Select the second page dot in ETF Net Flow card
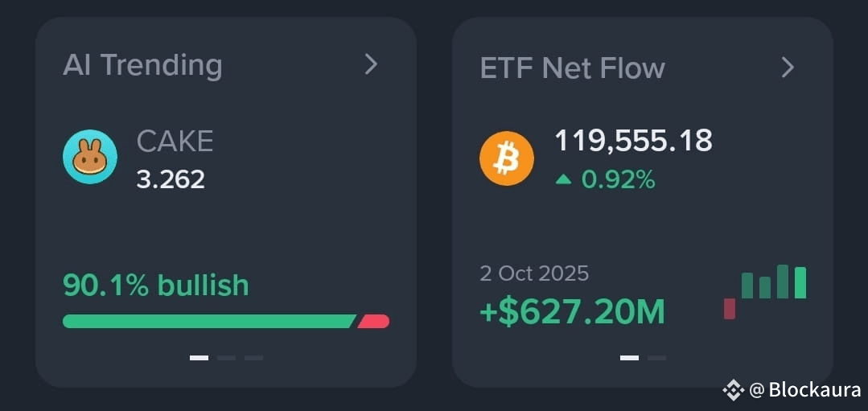868x411 pixels. (x=656, y=358)
